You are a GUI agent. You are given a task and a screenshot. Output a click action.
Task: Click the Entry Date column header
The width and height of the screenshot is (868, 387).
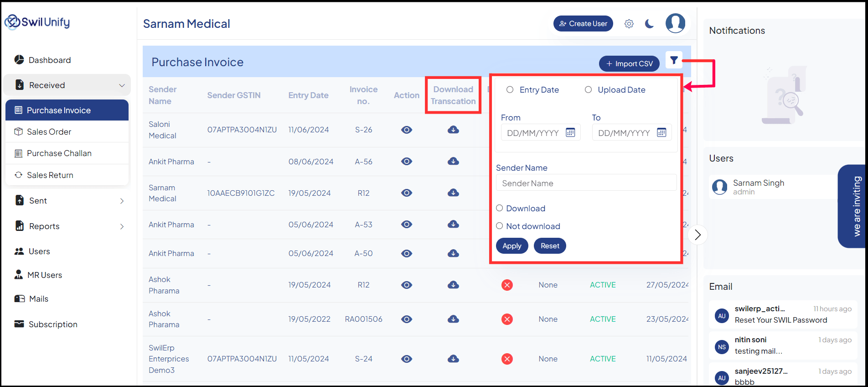tap(308, 95)
